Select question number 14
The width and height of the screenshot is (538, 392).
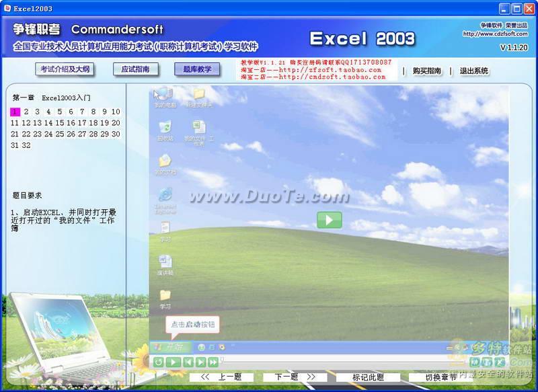pos(48,123)
